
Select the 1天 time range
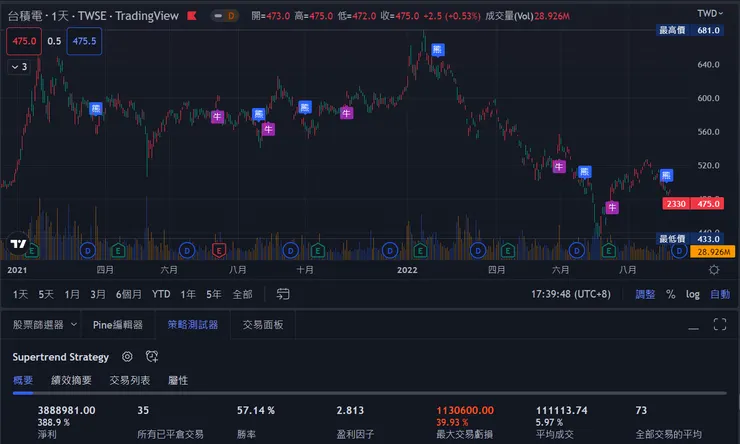(x=20, y=294)
